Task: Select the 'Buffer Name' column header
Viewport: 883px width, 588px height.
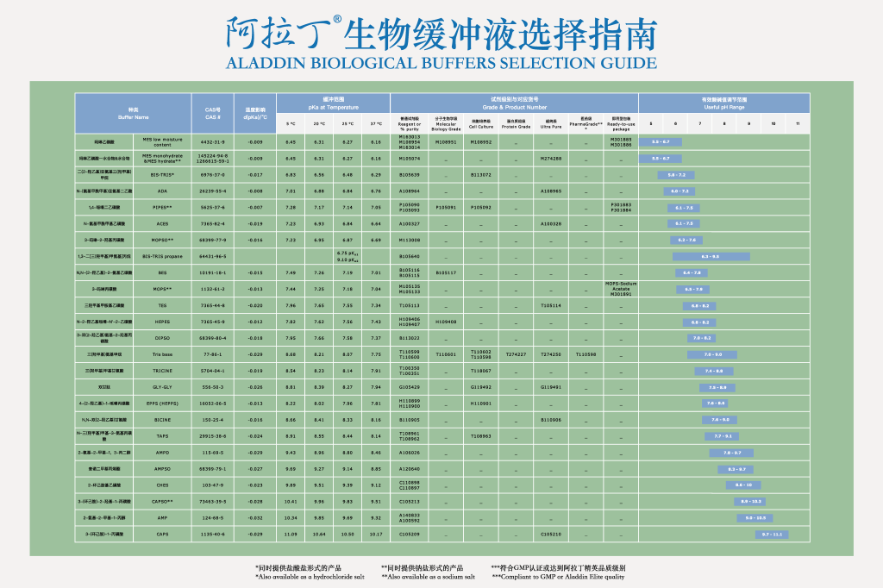Action: pos(134,117)
